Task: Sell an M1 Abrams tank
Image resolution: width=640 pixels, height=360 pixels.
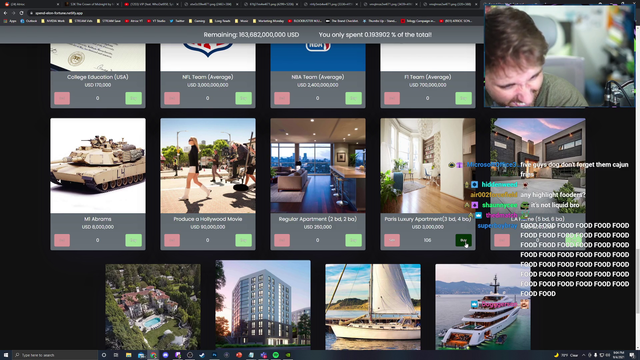Action: pos(62,240)
